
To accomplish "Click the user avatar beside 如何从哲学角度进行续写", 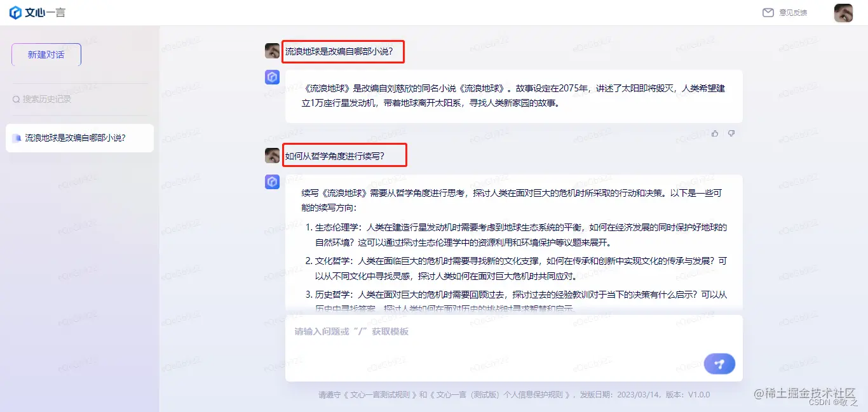I will (272, 156).
